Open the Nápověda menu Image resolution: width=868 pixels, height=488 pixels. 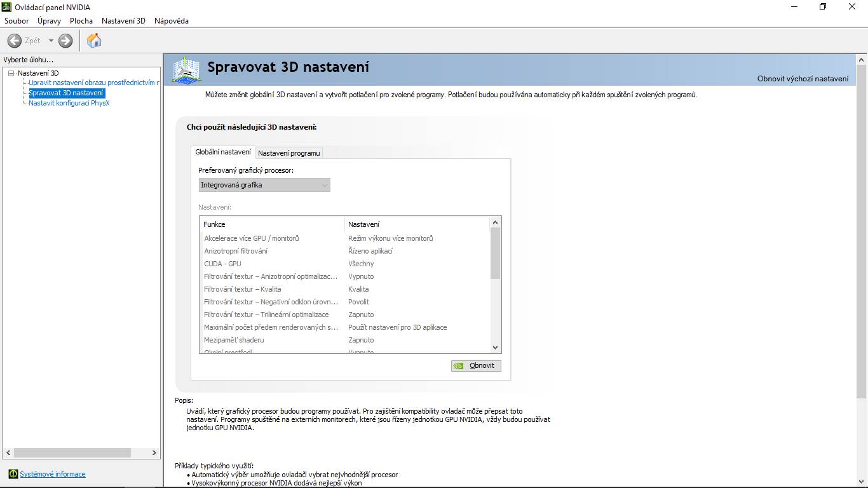(x=172, y=21)
